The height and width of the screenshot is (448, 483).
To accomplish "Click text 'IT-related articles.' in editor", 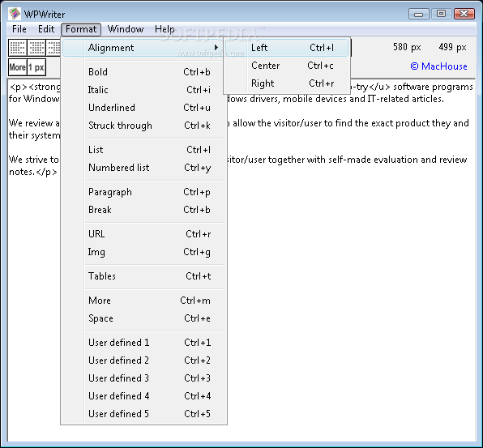I will 405,99.
